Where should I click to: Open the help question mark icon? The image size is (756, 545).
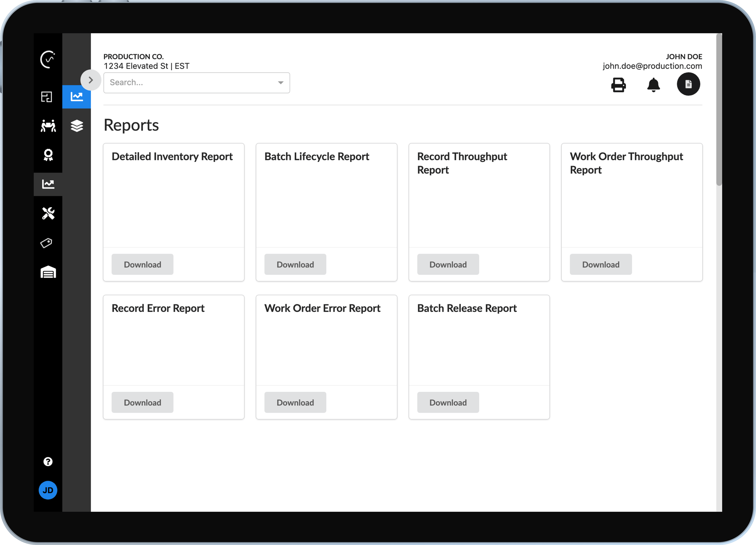pyautogui.click(x=48, y=461)
